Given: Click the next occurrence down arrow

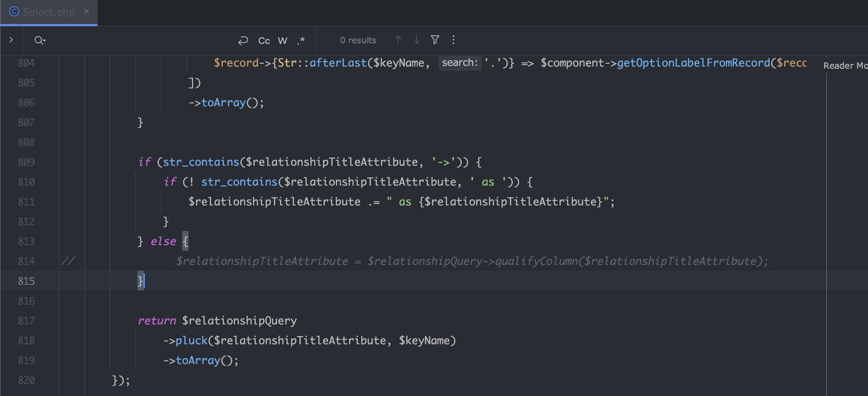Looking at the screenshot, I should point(416,40).
